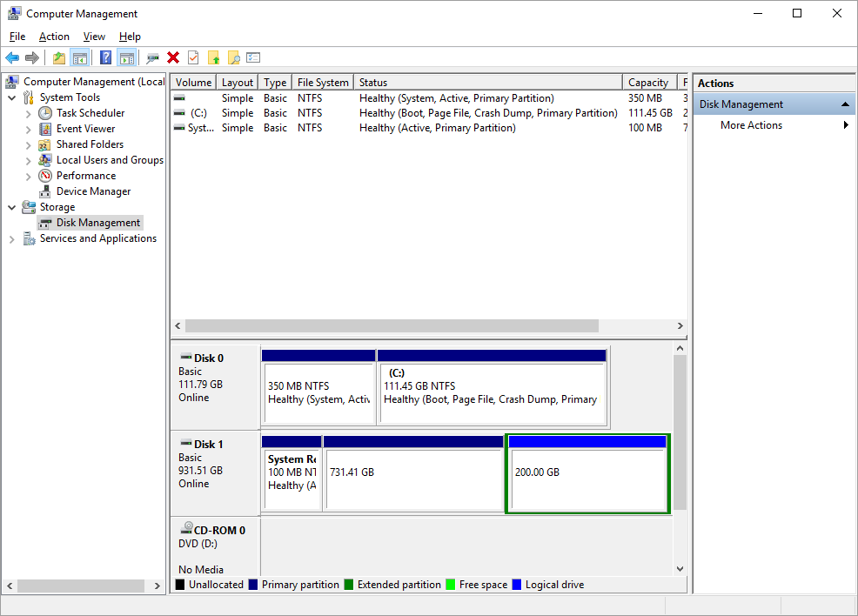Viewport: 858px width, 616px height.
Task: Select the 350 MB volume list row
Action: coord(429,98)
